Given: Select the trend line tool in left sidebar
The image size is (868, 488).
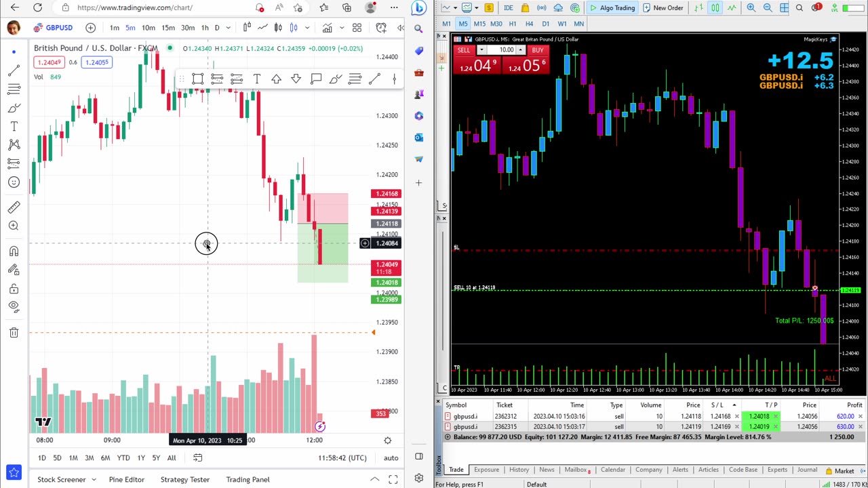Looking at the screenshot, I should click(14, 71).
